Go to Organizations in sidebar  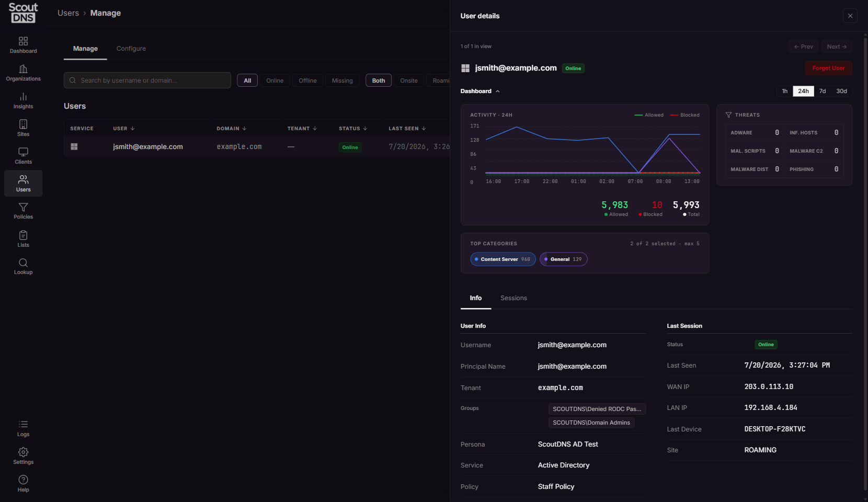pyautogui.click(x=23, y=73)
